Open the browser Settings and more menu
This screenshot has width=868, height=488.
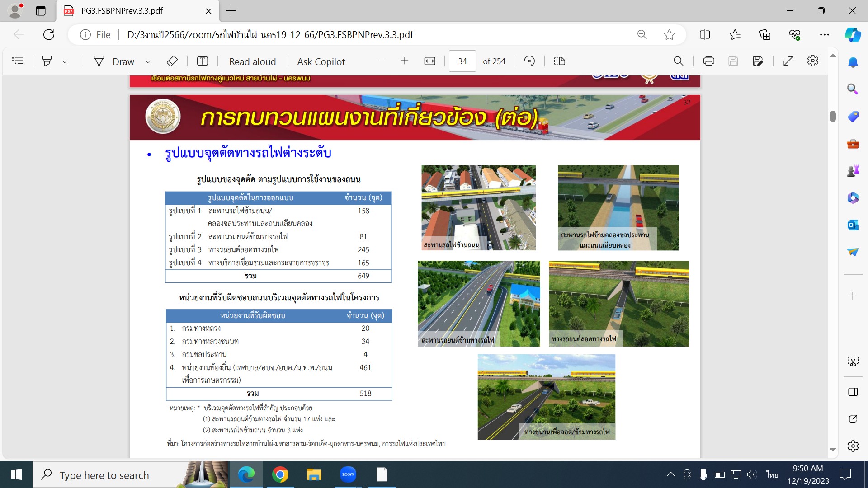(x=824, y=35)
